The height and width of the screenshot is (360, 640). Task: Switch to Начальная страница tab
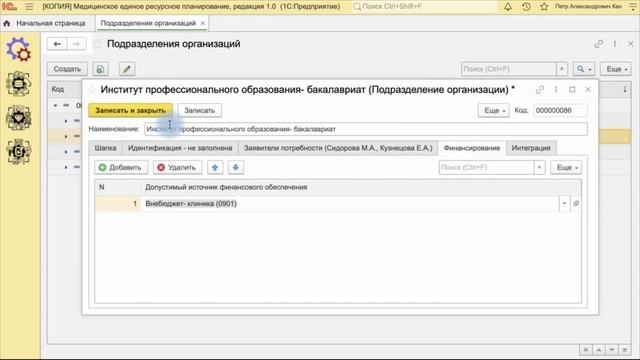[x=51, y=23]
